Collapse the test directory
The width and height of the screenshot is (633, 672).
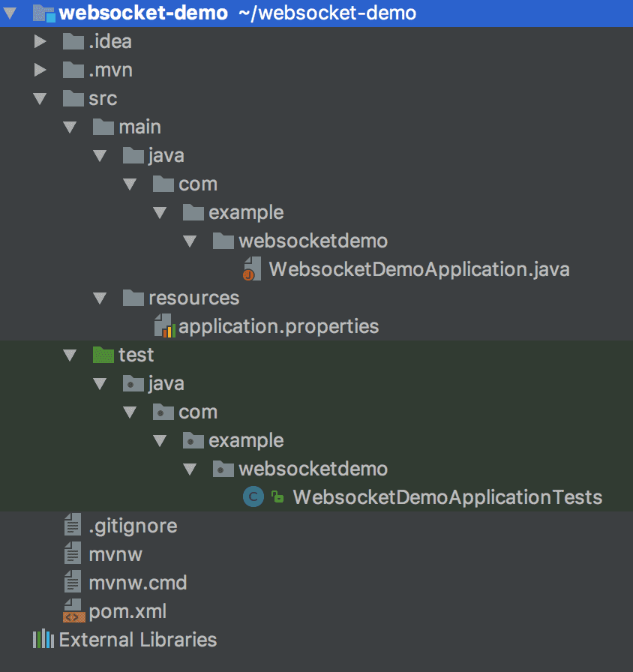(x=70, y=354)
